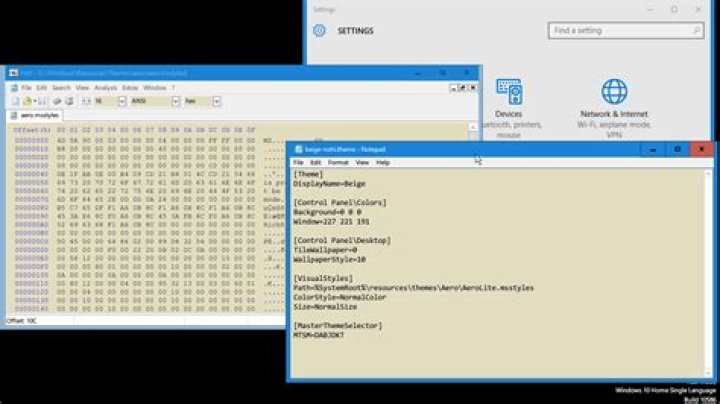Click the Save icon in HxD toolbar

(x=42, y=101)
